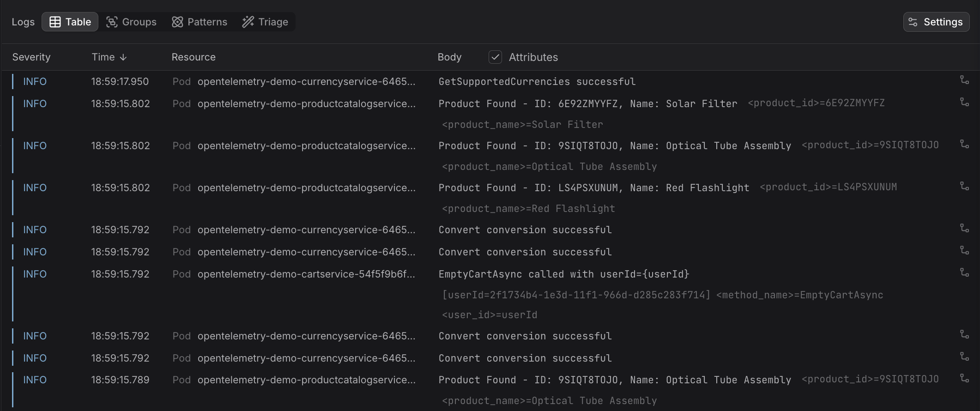Click the Triage magic-wand icon
The width and height of the screenshot is (980, 411).
pyautogui.click(x=248, y=21)
